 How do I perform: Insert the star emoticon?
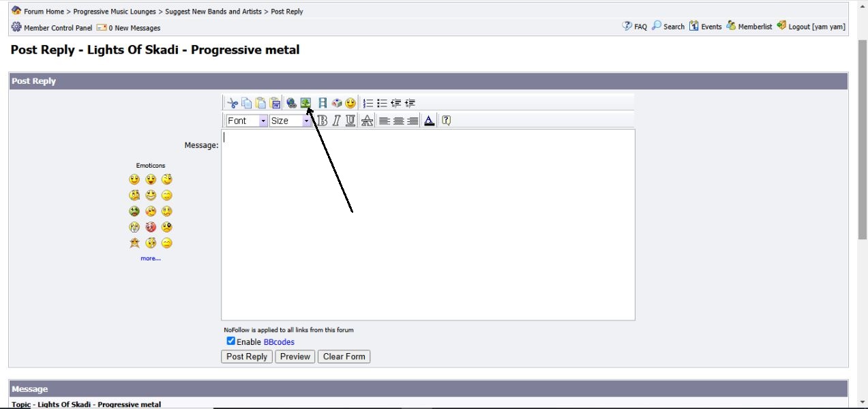134,243
